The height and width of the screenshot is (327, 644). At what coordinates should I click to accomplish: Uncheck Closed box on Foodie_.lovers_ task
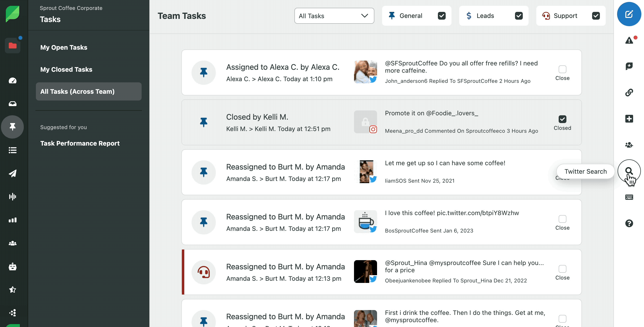click(x=562, y=119)
